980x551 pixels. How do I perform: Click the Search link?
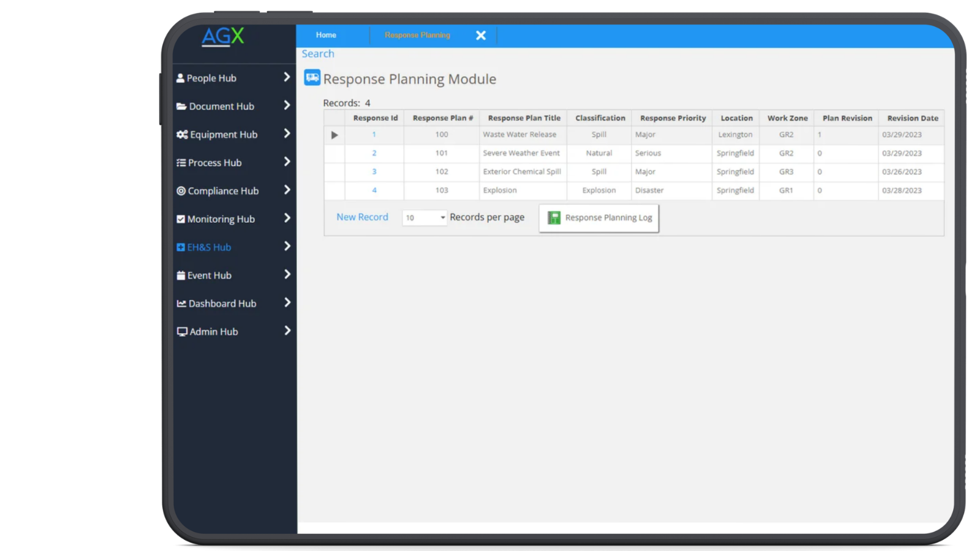[x=318, y=54]
